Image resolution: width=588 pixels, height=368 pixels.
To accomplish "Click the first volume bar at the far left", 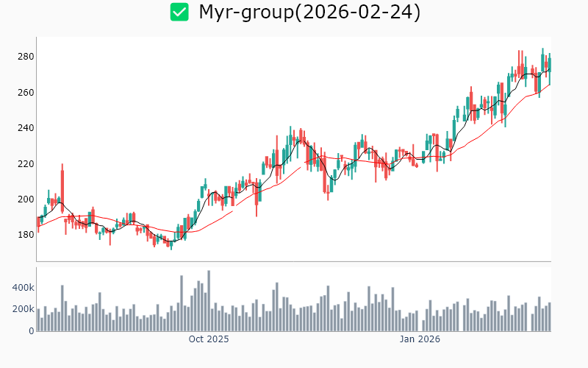I will 38,319.
